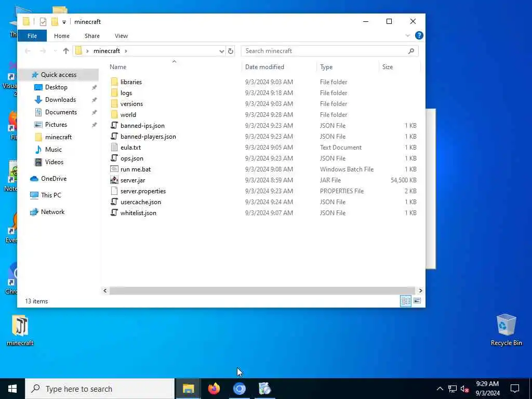Expand the ribbon with the chevron
Viewport: 532px width, 399px height.
407,36
